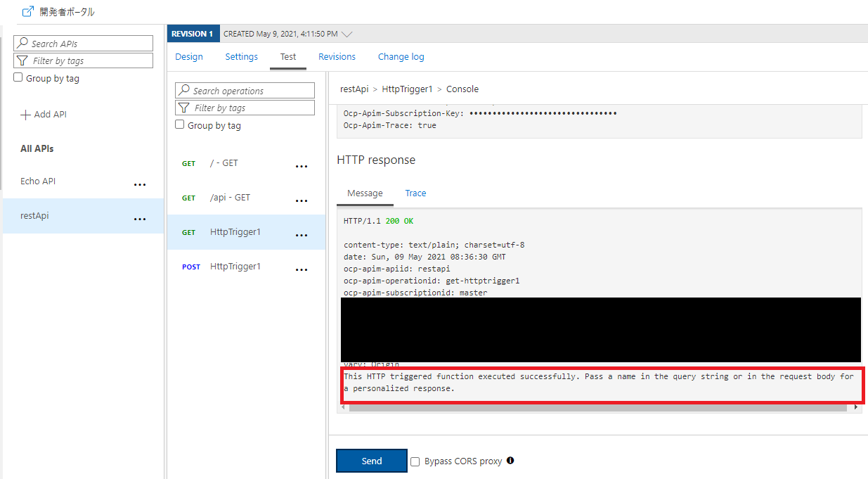Click the CREATED May 9, 2021 timestamp

(x=280, y=34)
